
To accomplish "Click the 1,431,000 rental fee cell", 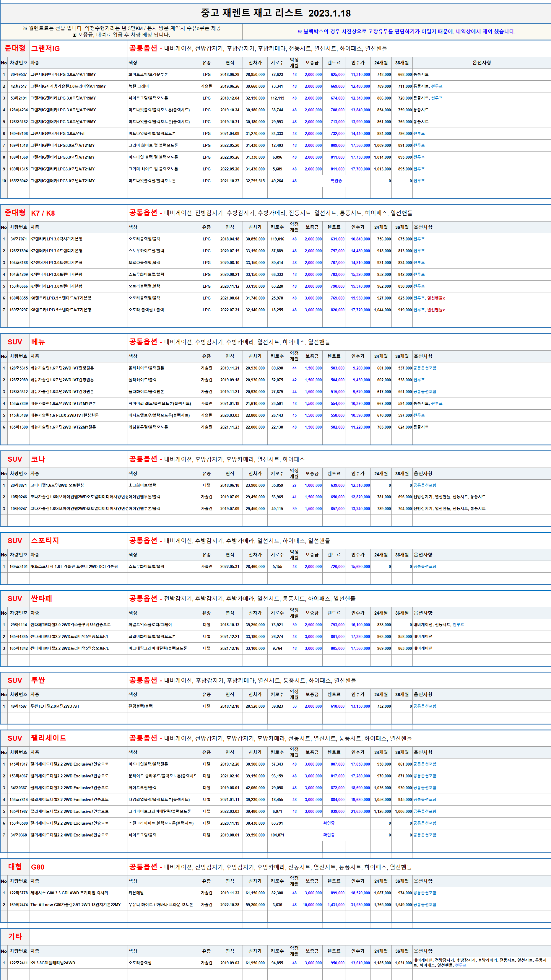I will tap(336, 905).
